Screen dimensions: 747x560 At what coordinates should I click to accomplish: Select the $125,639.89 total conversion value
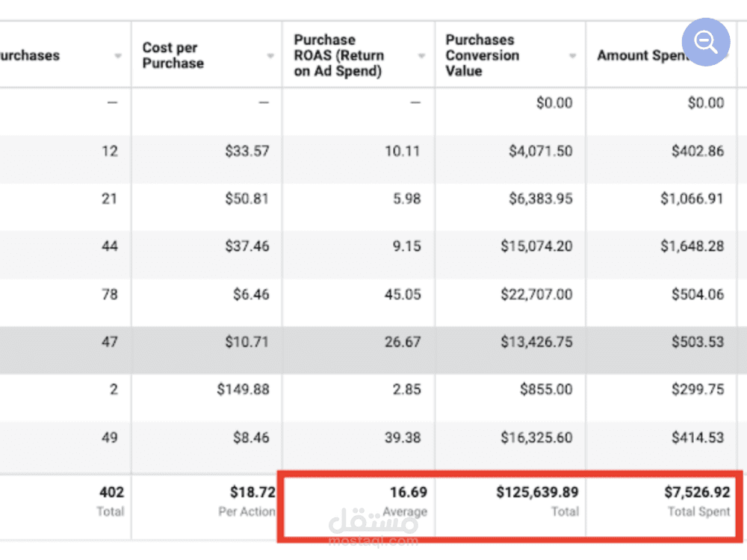coord(537,492)
